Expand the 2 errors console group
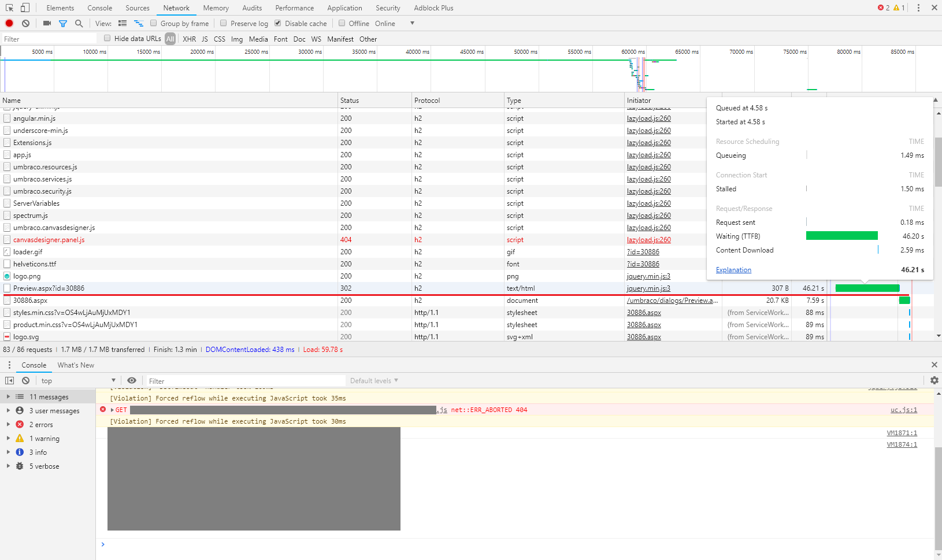 pyautogui.click(x=8, y=424)
